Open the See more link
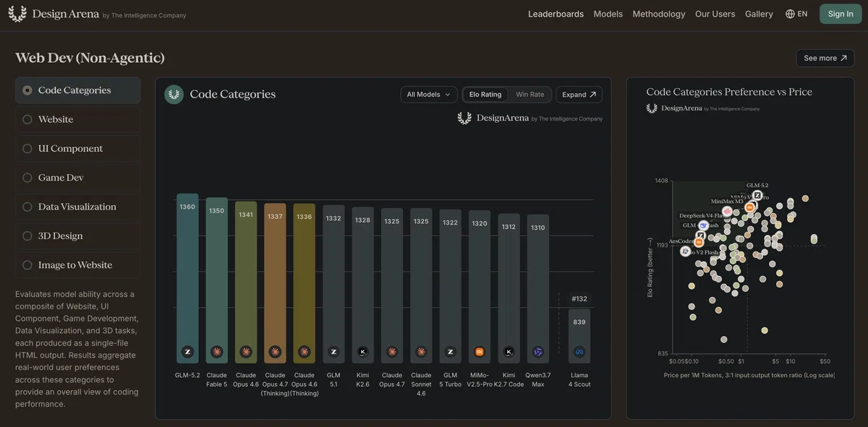The width and height of the screenshot is (868, 427). point(825,58)
